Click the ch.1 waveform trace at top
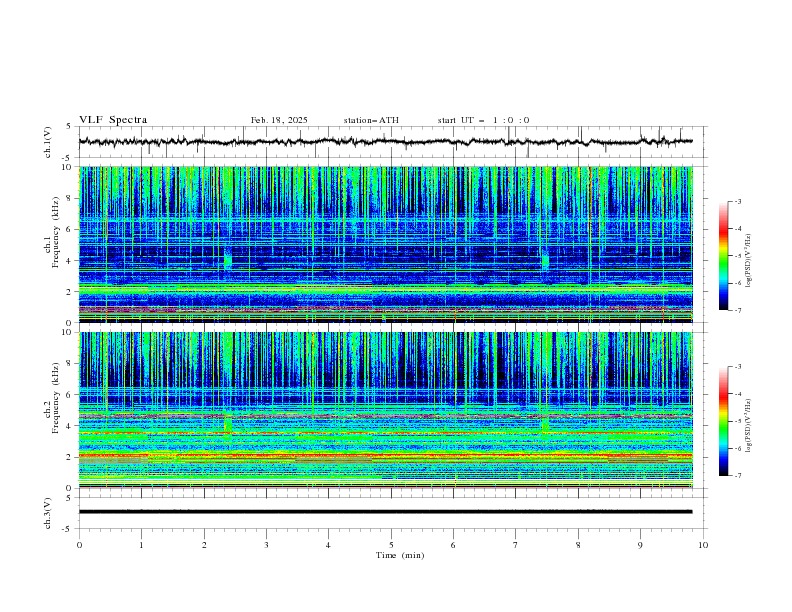The image size is (792, 612). tap(385, 142)
